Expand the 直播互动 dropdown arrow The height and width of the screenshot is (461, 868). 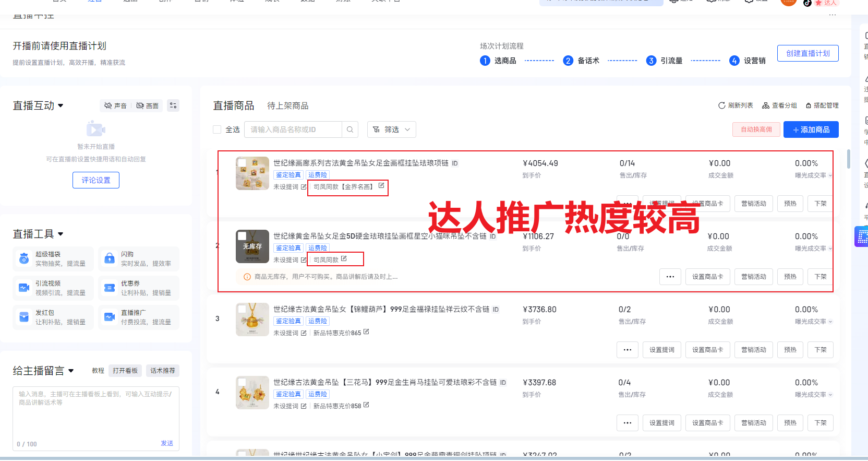[61, 105]
